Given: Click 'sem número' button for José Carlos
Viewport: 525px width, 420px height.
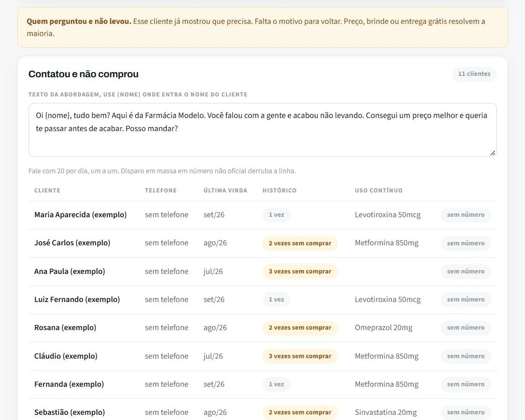Looking at the screenshot, I should (x=465, y=243).
